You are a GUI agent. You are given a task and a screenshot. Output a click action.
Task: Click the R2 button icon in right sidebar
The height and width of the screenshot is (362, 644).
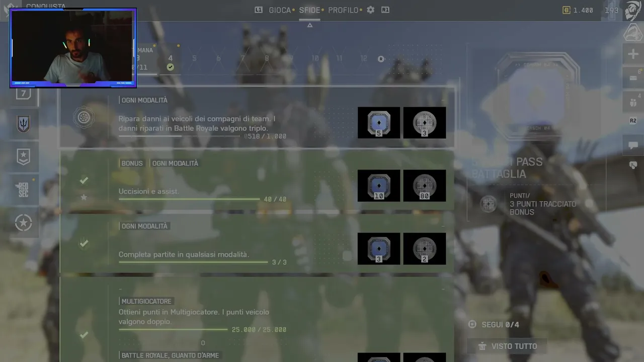(633, 121)
